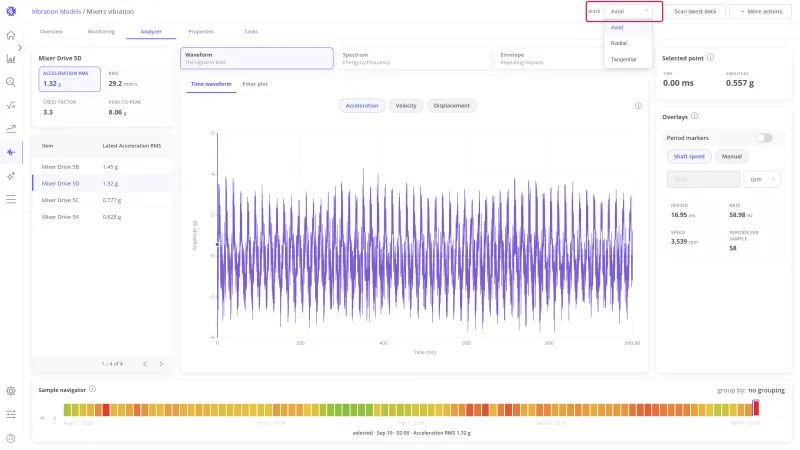Click the selected red sample at navigator end
This screenshot has width=800, height=450.
coord(756,408)
